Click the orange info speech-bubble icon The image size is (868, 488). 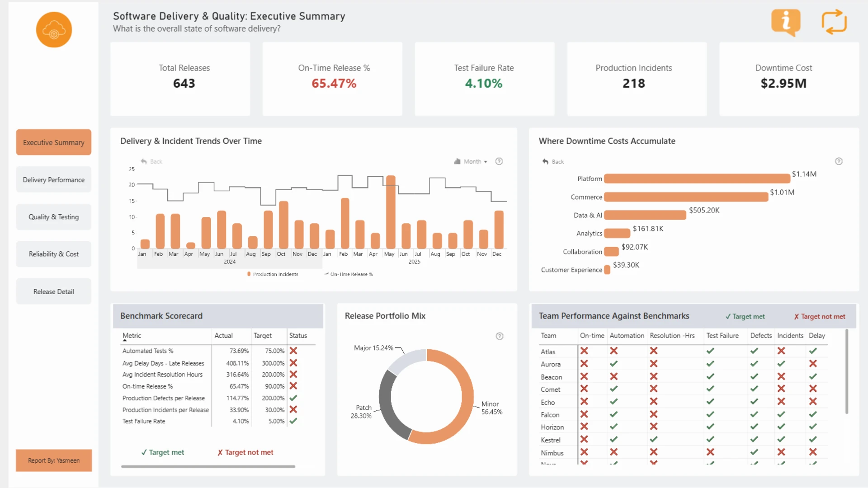(786, 23)
